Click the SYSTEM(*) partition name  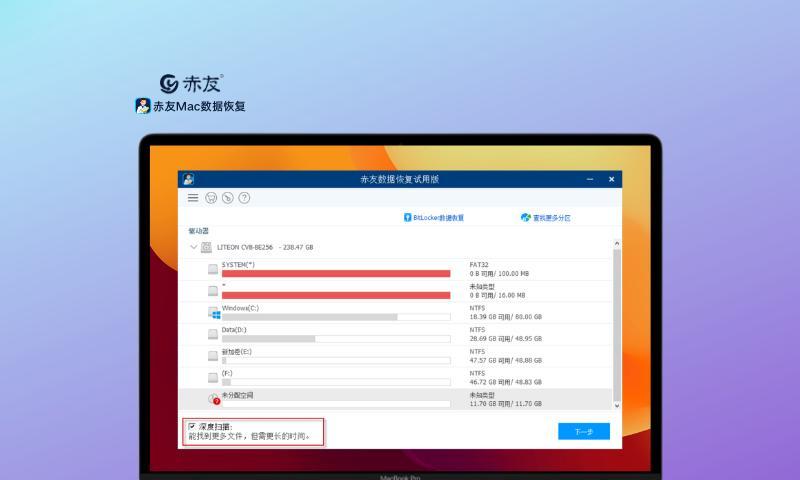pyautogui.click(x=238, y=265)
